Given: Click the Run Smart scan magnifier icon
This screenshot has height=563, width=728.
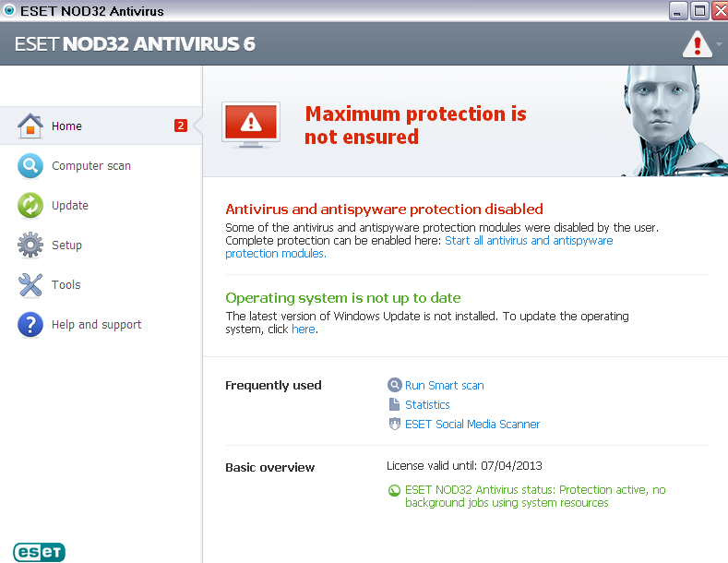Looking at the screenshot, I should click(394, 385).
